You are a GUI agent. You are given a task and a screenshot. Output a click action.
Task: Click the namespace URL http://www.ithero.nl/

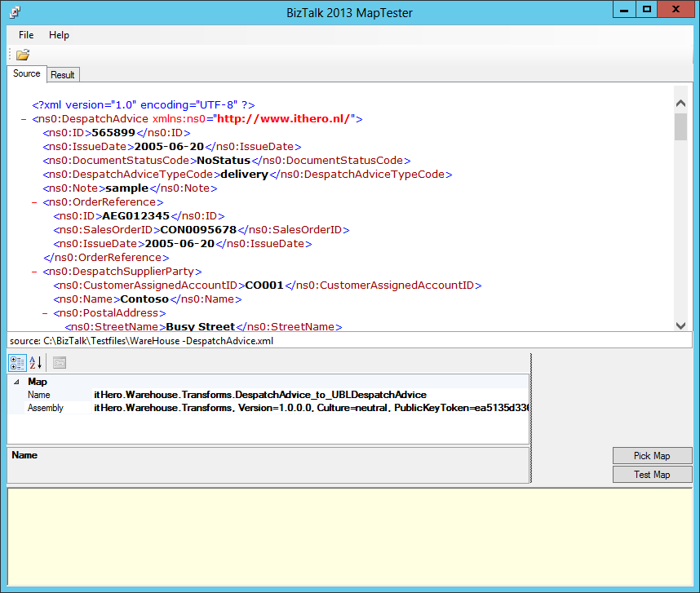[x=283, y=119]
